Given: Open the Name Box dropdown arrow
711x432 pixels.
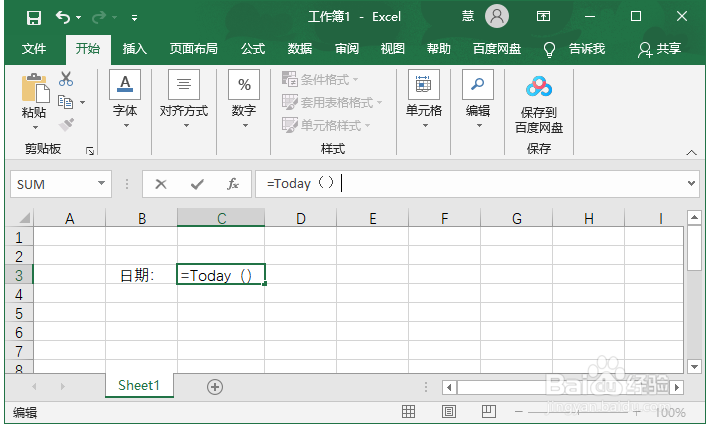Looking at the screenshot, I should [x=102, y=183].
